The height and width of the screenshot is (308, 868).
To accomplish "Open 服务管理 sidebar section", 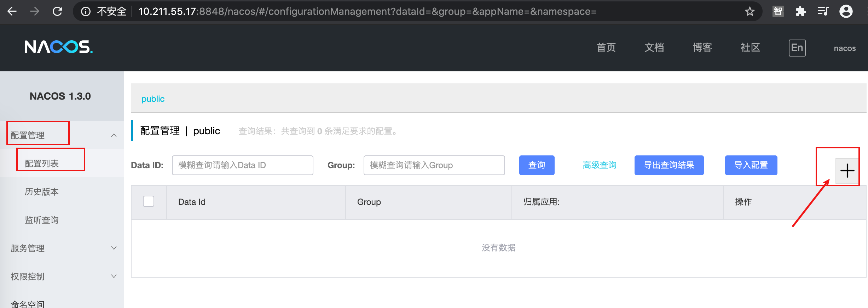I will click(28, 248).
